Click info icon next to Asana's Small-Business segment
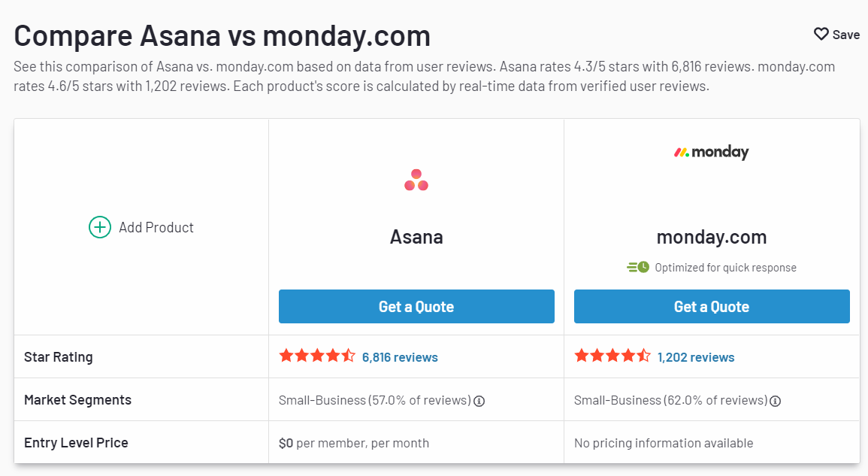The height and width of the screenshot is (476, 868). 479,401
